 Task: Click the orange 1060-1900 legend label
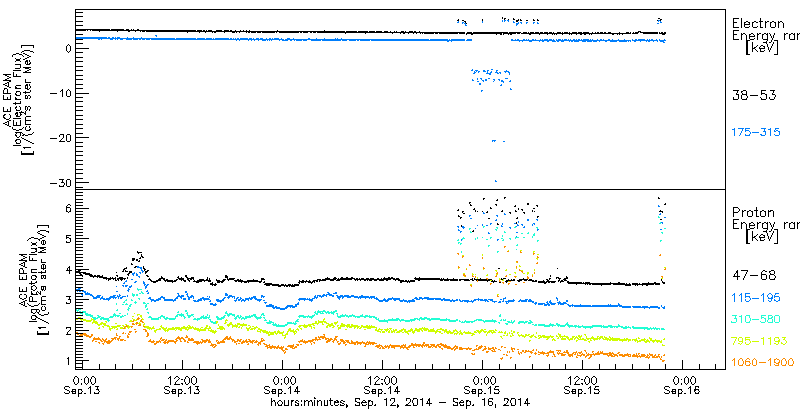tap(763, 363)
